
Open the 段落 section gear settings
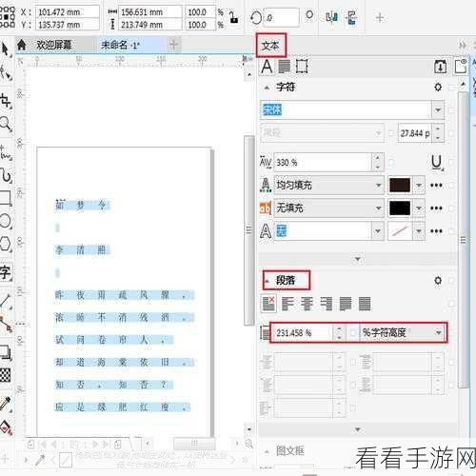click(438, 280)
